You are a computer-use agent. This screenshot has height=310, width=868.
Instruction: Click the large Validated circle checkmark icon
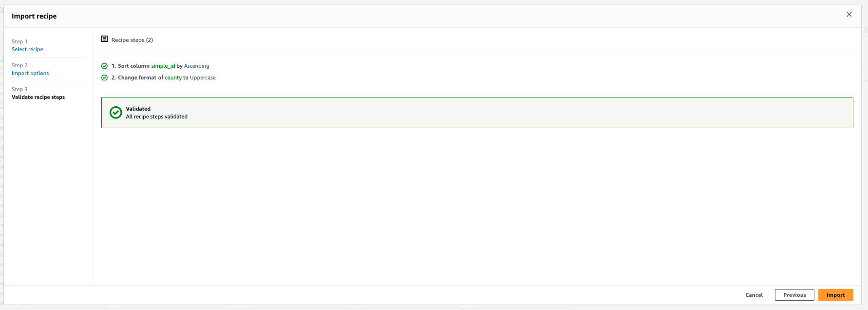point(115,113)
